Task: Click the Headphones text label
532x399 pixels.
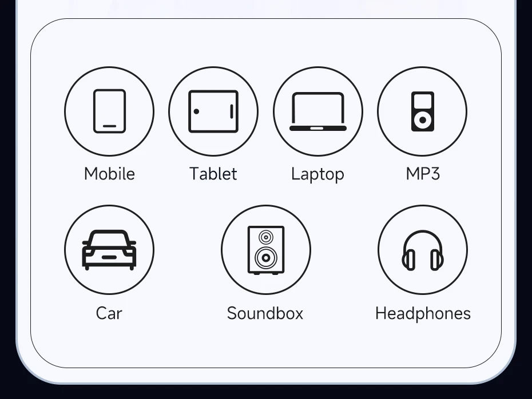Action: pos(423,314)
